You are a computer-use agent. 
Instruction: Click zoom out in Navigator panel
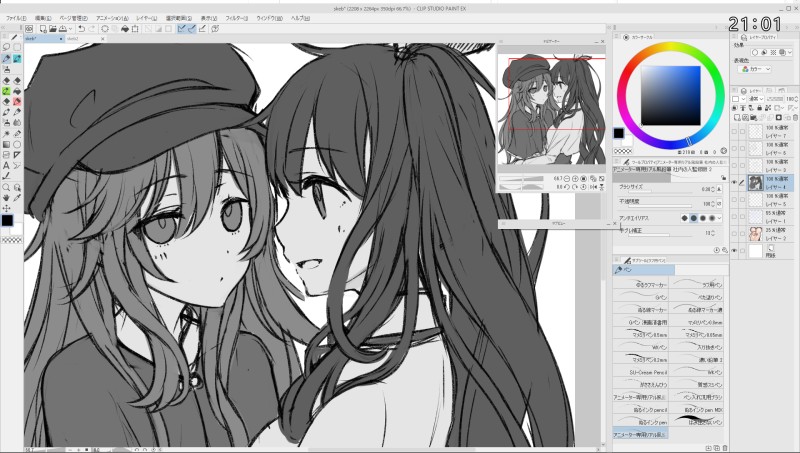click(x=567, y=179)
